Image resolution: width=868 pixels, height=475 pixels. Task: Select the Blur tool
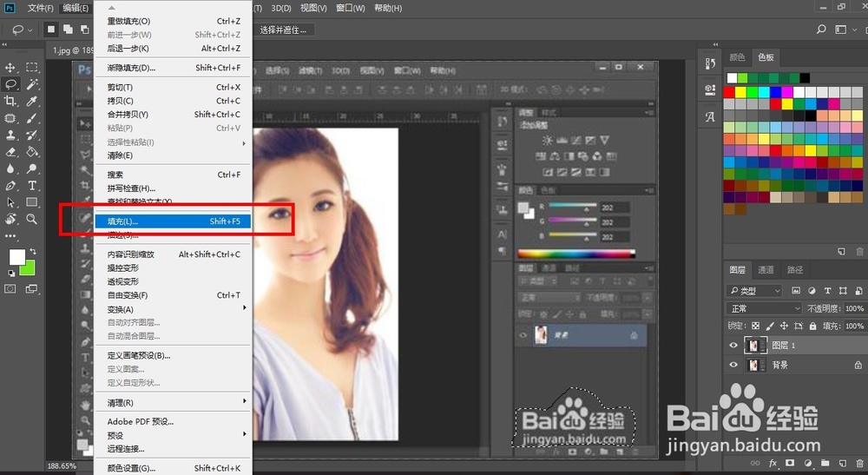[x=10, y=168]
